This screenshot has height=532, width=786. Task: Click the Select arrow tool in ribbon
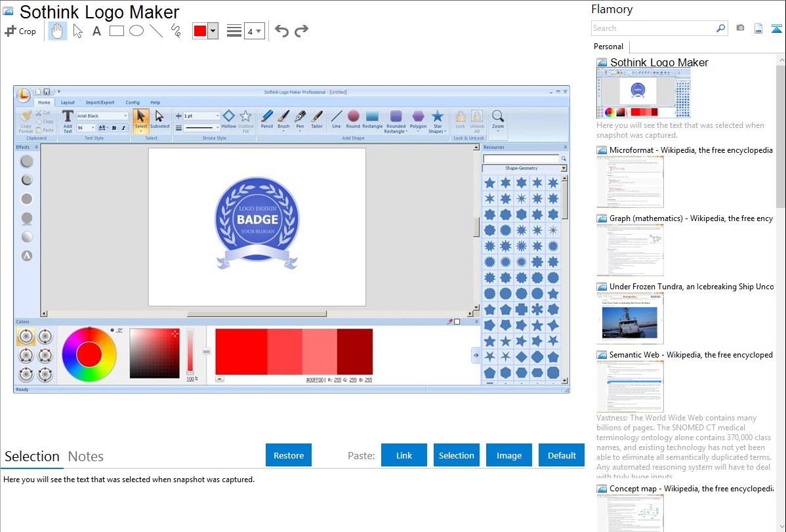[141, 121]
